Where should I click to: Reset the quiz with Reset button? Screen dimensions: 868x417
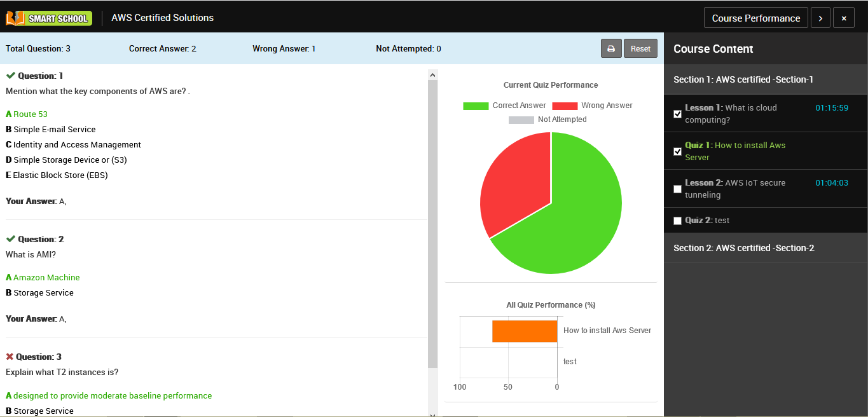[x=640, y=49]
